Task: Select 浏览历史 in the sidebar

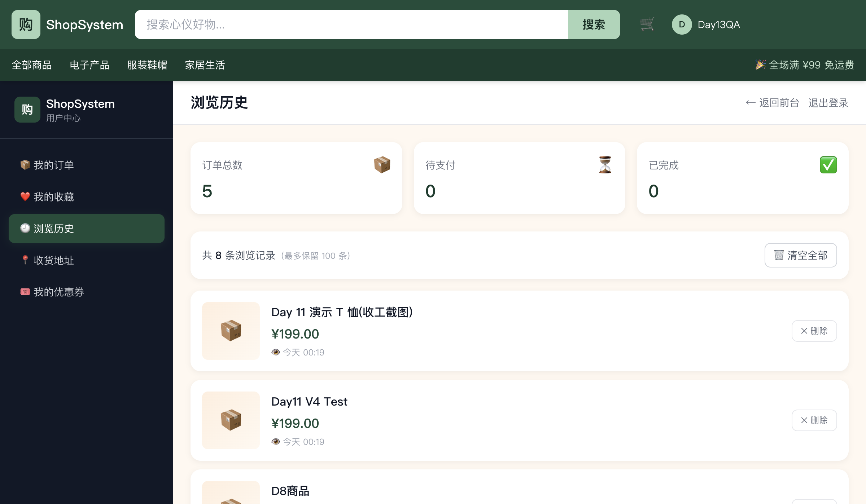Action: point(87,229)
